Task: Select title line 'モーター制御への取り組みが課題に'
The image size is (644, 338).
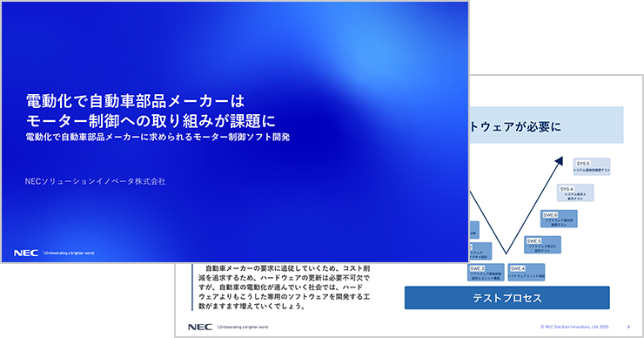Action: point(151,120)
